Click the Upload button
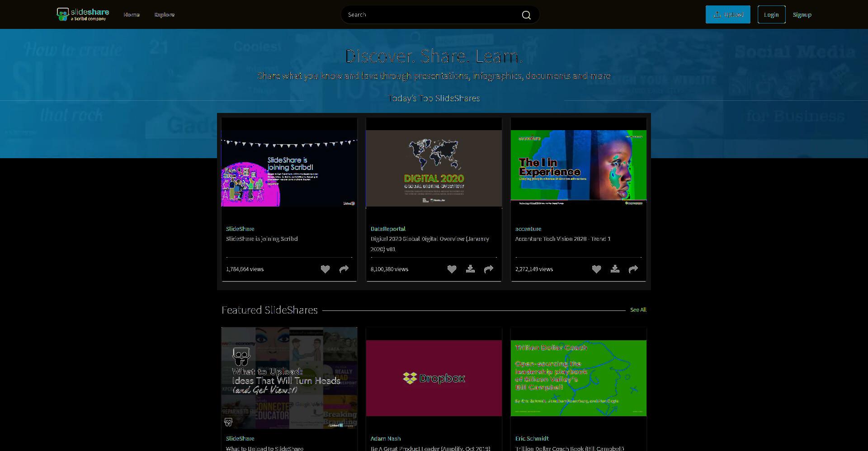The height and width of the screenshot is (451, 868). point(728,14)
